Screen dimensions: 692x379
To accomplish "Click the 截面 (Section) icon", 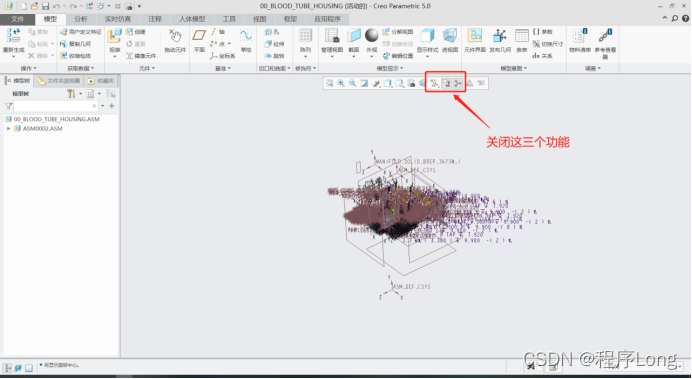I will [354, 36].
